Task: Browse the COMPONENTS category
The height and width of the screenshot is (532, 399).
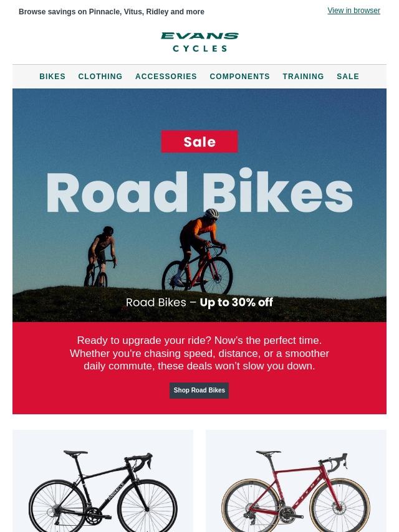Action: 240,77
